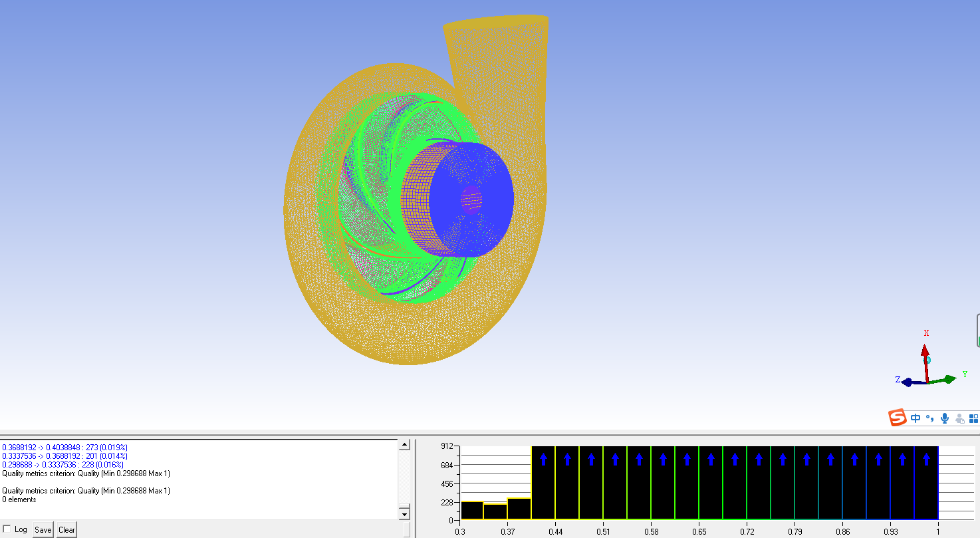Click the green Y axis arrow on the triad
This screenshot has height=538, width=980.
pyautogui.click(x=947, y=380)
